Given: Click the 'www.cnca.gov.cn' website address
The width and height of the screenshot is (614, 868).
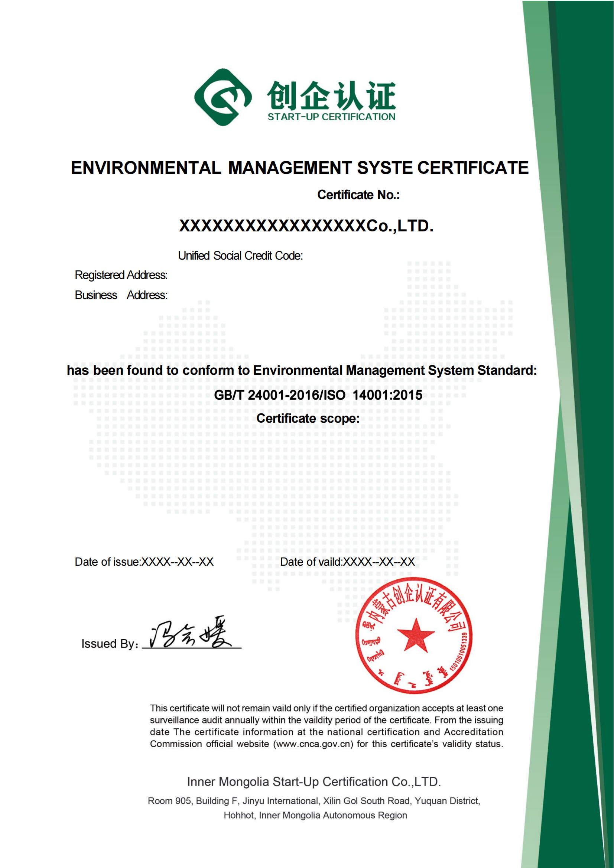Looking at the screenshot, I should pos(313,744).
